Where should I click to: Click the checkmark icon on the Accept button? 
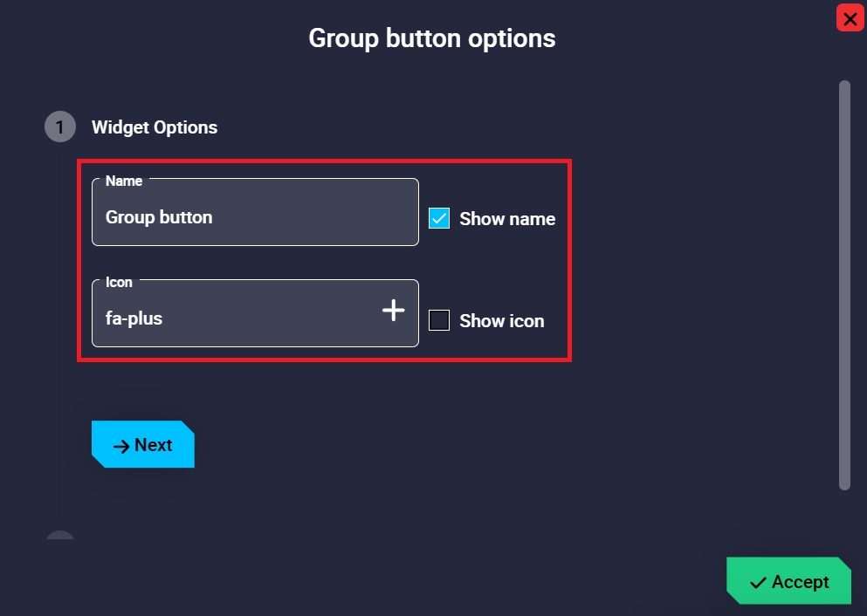pyautogui.click(x=758, y=583)
